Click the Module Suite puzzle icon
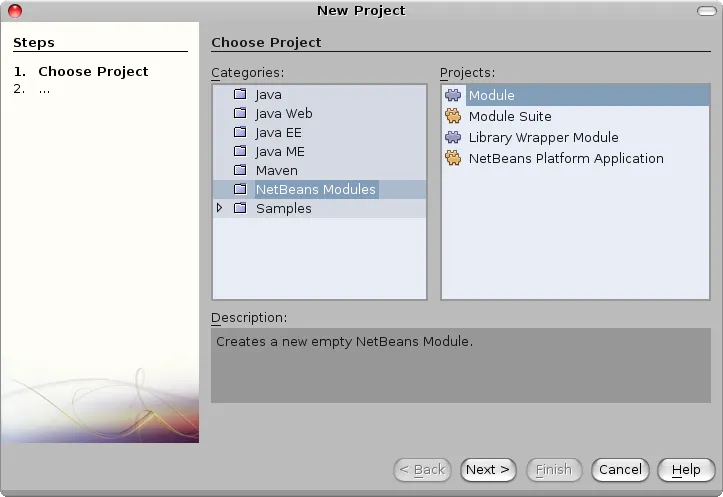The width and height of the screenshot is (723, 497). [x=453, y=116]
